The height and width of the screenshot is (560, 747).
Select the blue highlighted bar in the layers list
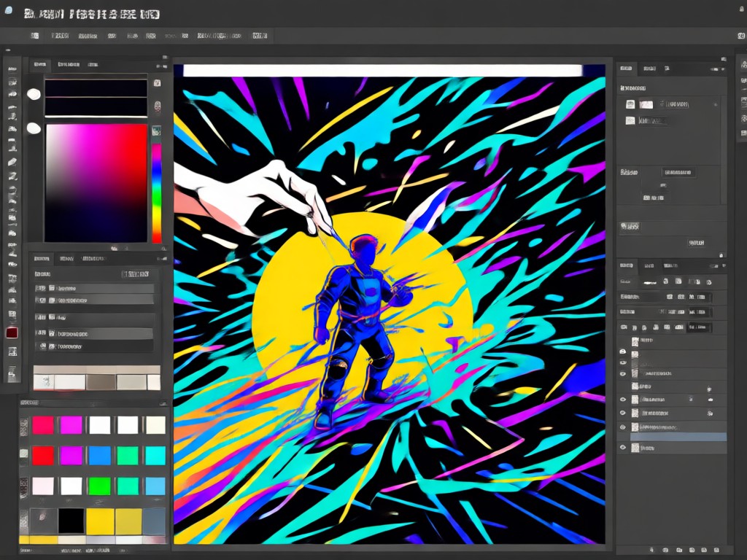click(x=678, y=437)
